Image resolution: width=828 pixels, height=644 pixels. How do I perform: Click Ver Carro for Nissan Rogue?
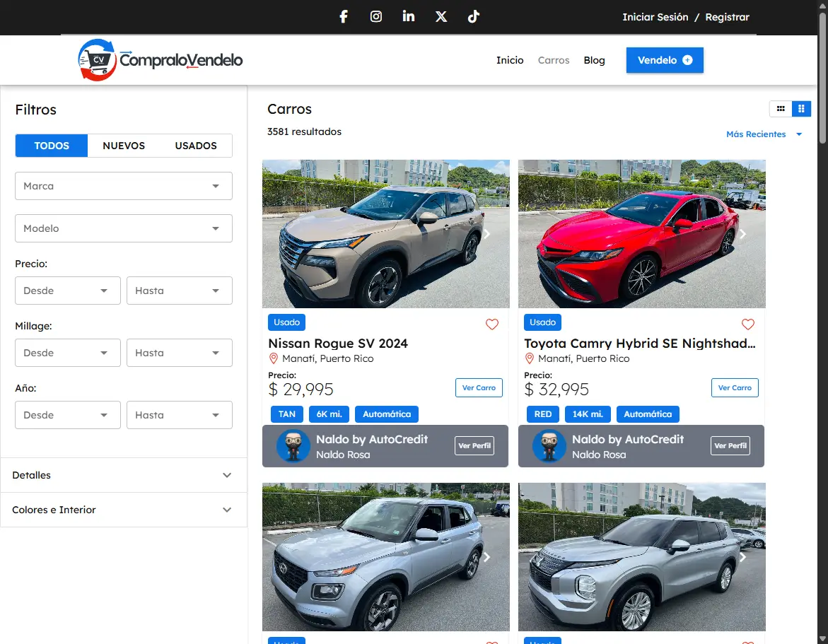point(479,387)
